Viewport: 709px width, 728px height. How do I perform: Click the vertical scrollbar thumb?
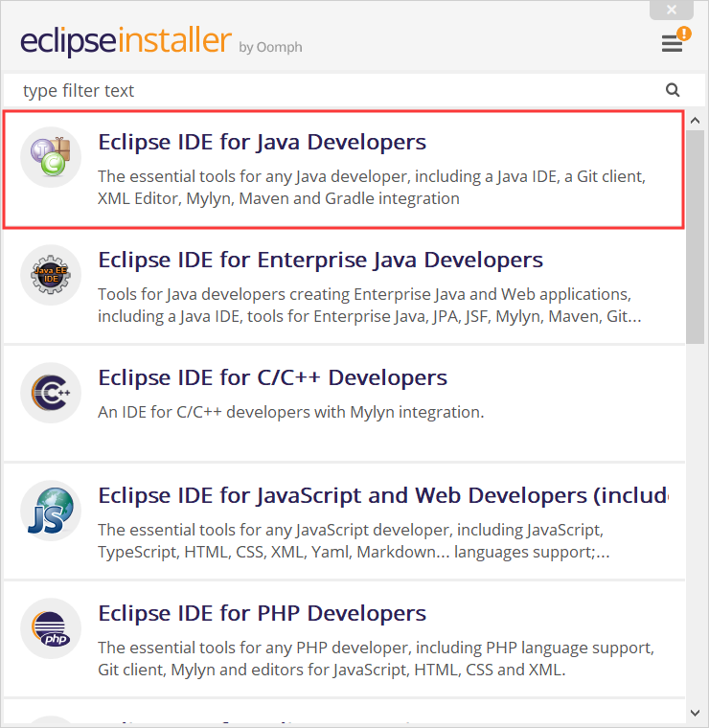tap(695, 237)
